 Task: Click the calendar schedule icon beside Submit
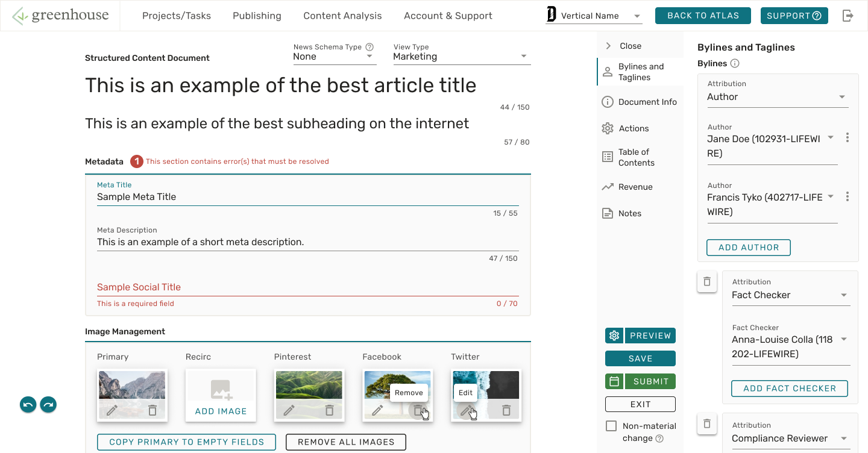coord(614,381)
